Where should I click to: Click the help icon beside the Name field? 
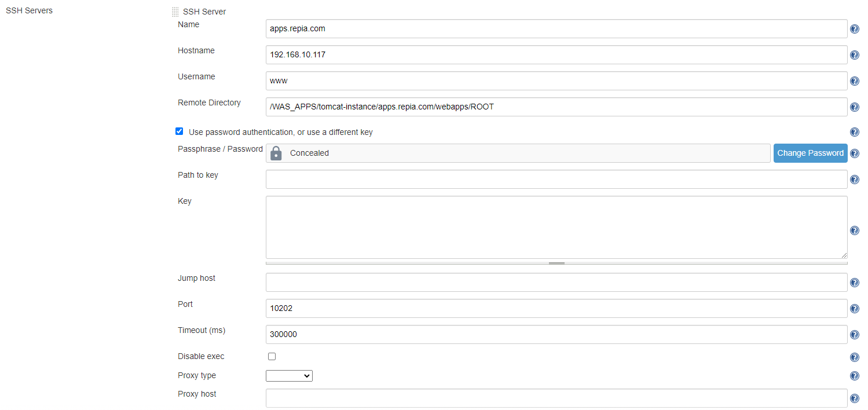[854, 29]
